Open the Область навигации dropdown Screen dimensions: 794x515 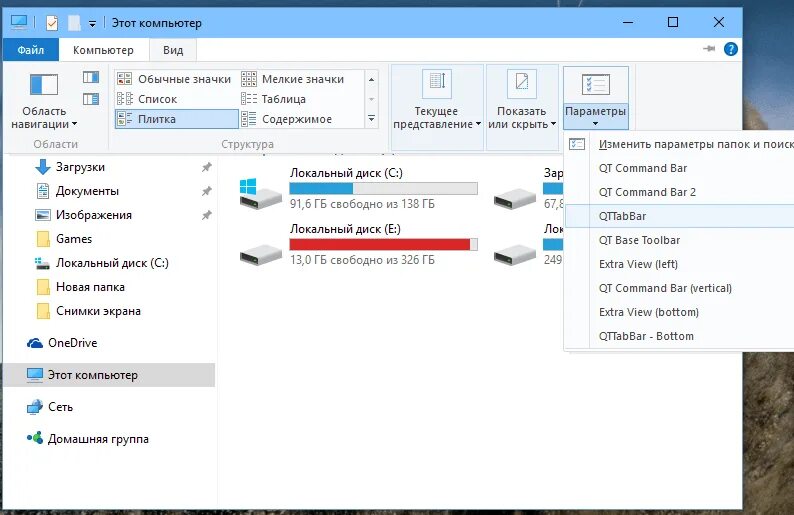pyautogui.click(x=44, y=101)
